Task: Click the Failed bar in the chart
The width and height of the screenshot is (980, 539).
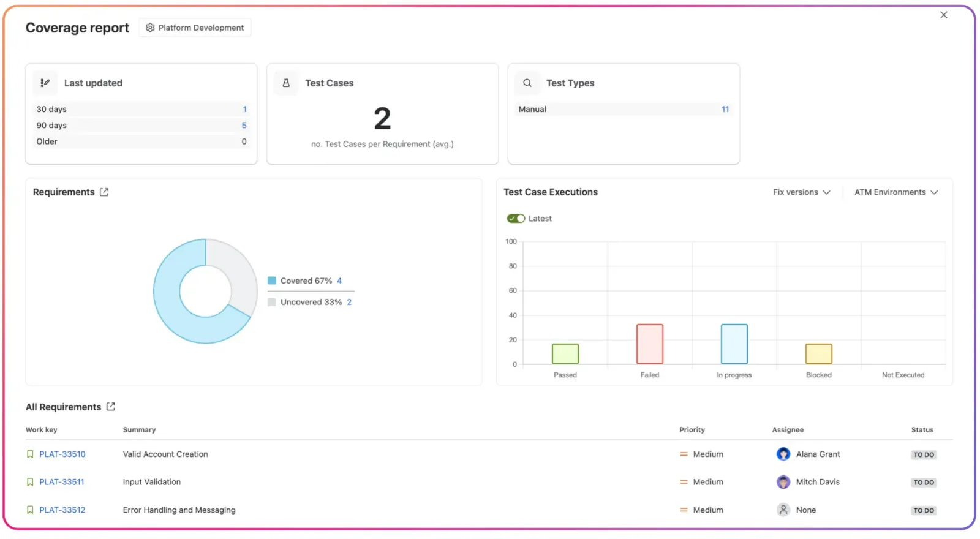Action: (x=650, y=344)
